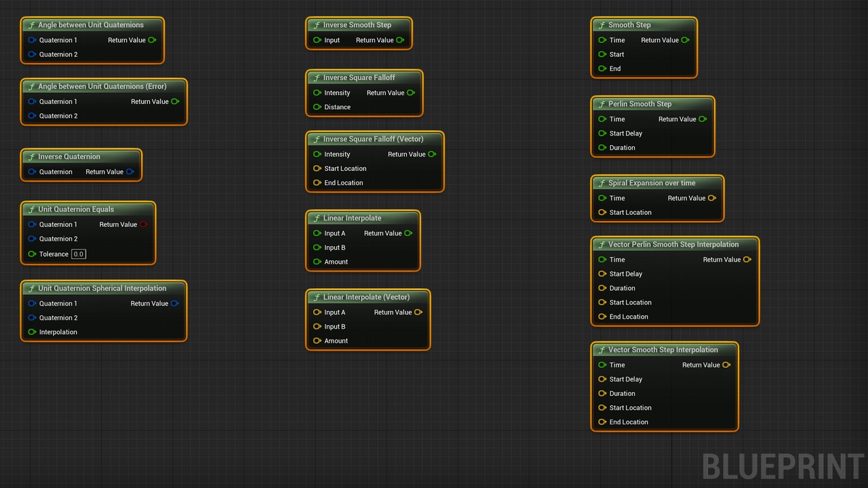The image size is (868, 488).
Task: Click Time pin on Vector Perlin Smooth Step Interpolation
Action: click(602, 260)
